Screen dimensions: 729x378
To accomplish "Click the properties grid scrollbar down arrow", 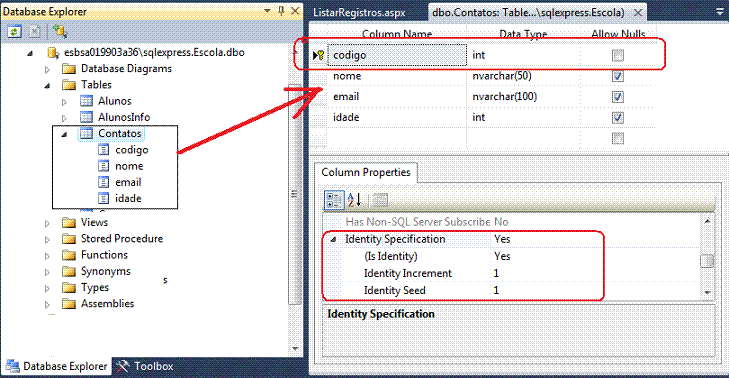I will [707, 292].
